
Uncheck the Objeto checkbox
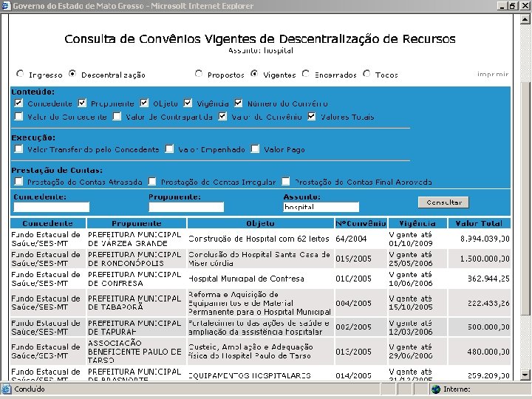(144, 103)
